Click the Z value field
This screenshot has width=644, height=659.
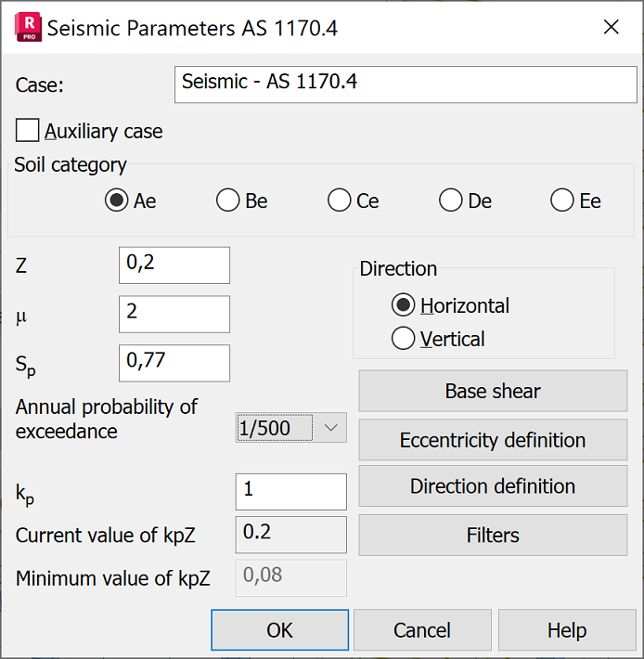point(174,265)
